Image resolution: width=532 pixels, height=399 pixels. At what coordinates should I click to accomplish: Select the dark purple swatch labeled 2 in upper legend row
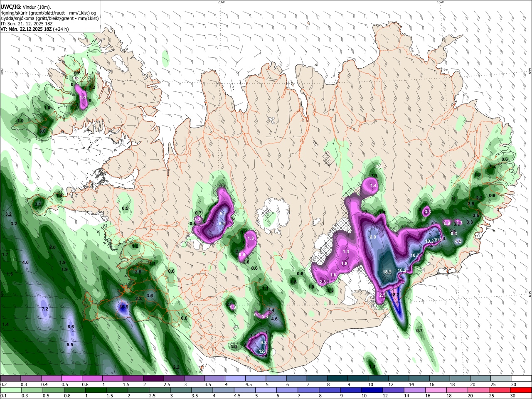point(153,379)
